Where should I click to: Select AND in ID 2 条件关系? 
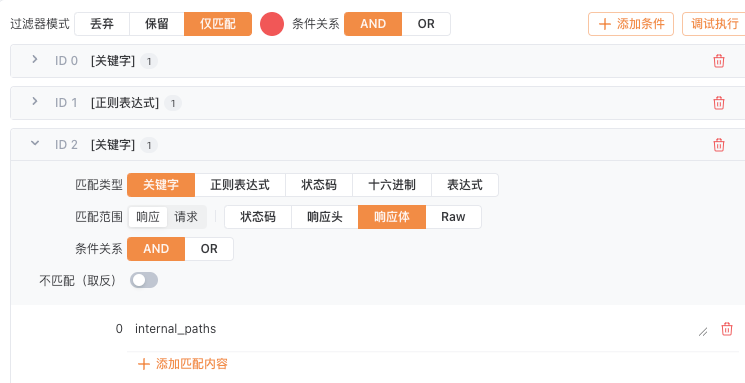(156, 249)
